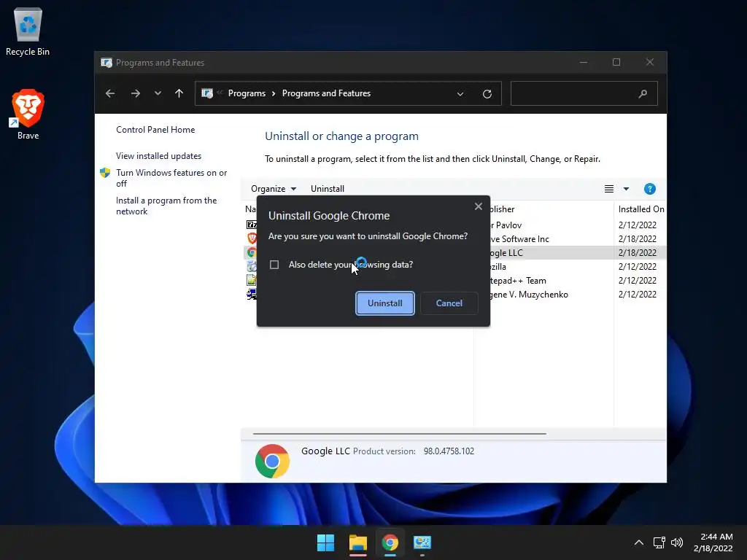The image size is (747, 560).
Task: Launch Brave from the desktop shortcut
Action: (x=28, y=114)
